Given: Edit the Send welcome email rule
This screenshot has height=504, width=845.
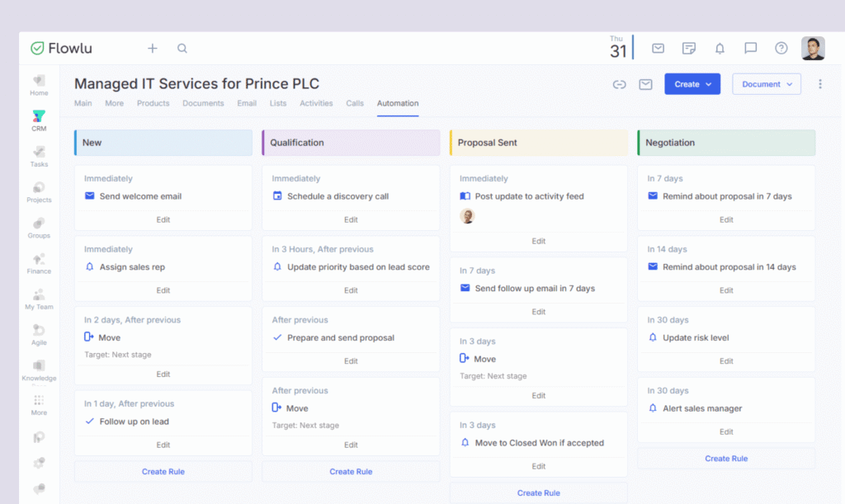Looking at the screenshot, I should click(163, 219).
